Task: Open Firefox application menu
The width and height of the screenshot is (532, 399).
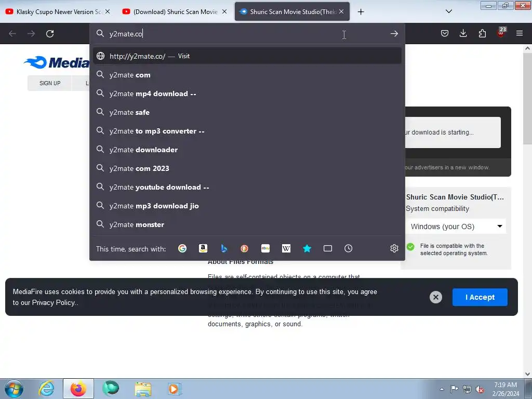Action: click(x=520, y=33)
